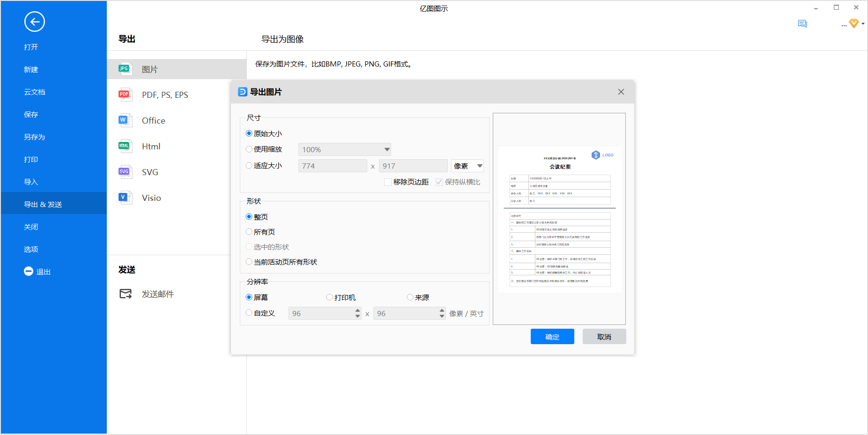Click the horizontal DPI stepper arrows
The height and width of the screenshot is (435, 868).
click(x=358, y=313)
